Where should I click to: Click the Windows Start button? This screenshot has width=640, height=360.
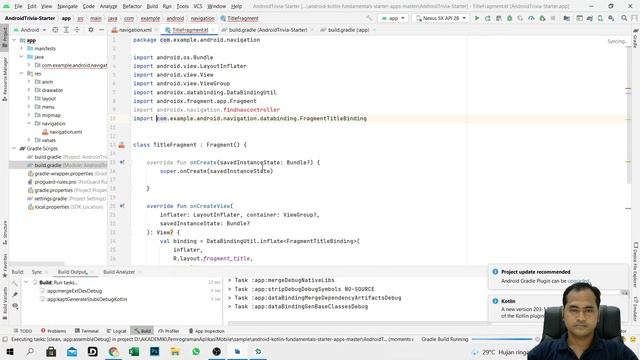[x=10, y=351]
